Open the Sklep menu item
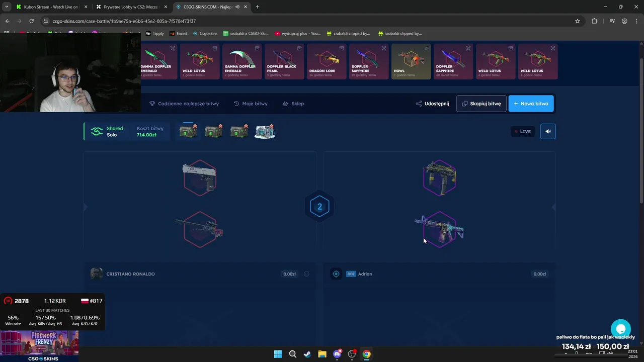Viewport: 644px width, 362px height. 293,104
